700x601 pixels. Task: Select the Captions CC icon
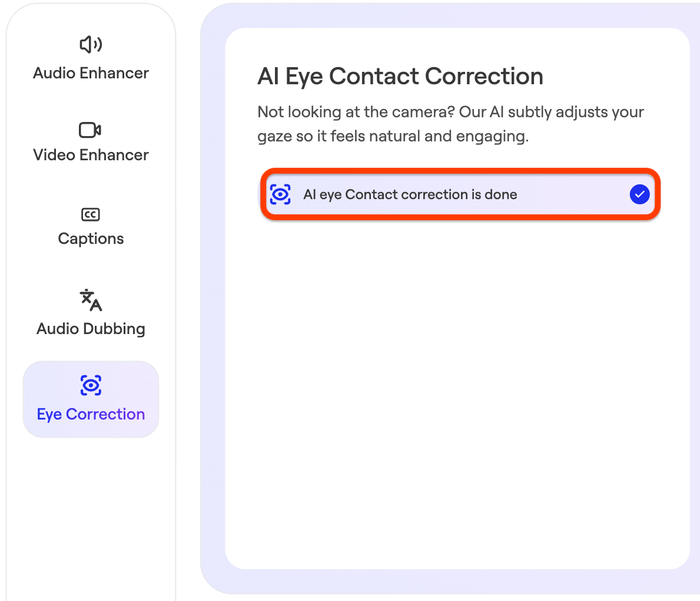click(x=91, y=214)
